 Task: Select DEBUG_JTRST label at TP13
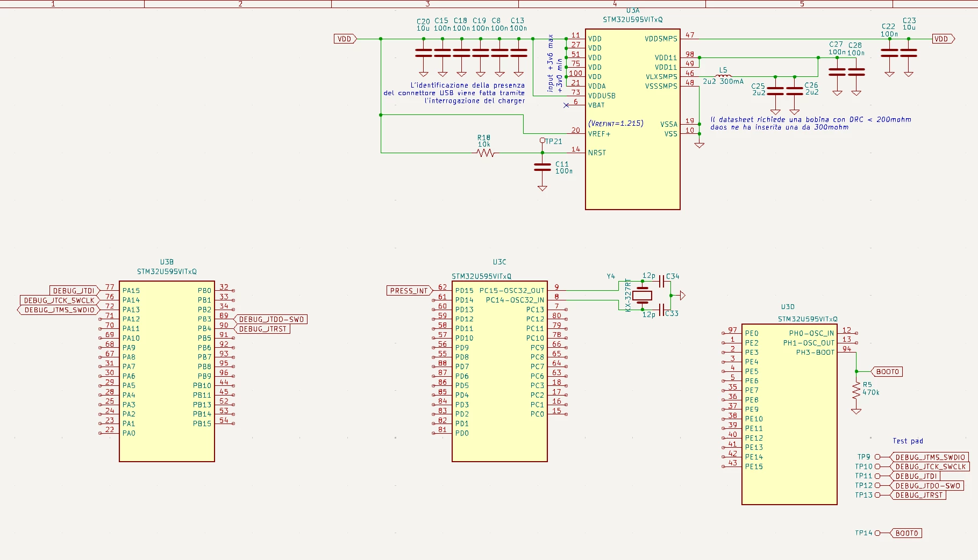pyautogui.click(x=918, y=496)
